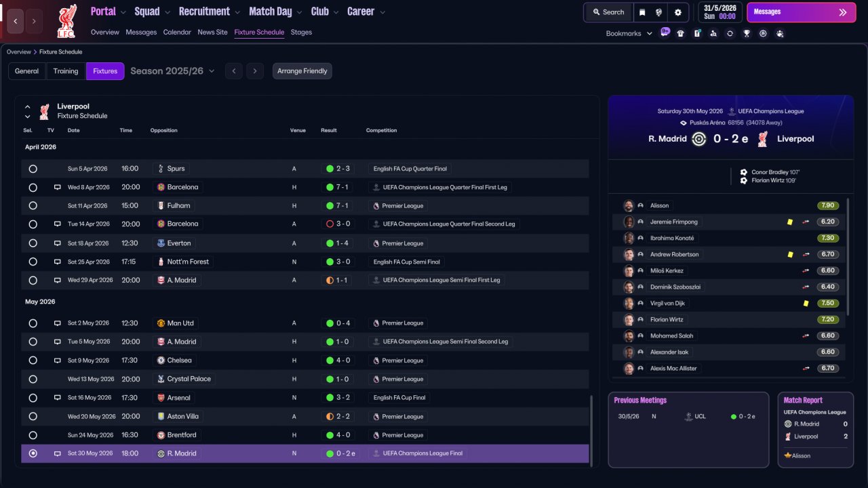
Task: Click the Chelsea crest icon
Action: [x=161, y=361]
